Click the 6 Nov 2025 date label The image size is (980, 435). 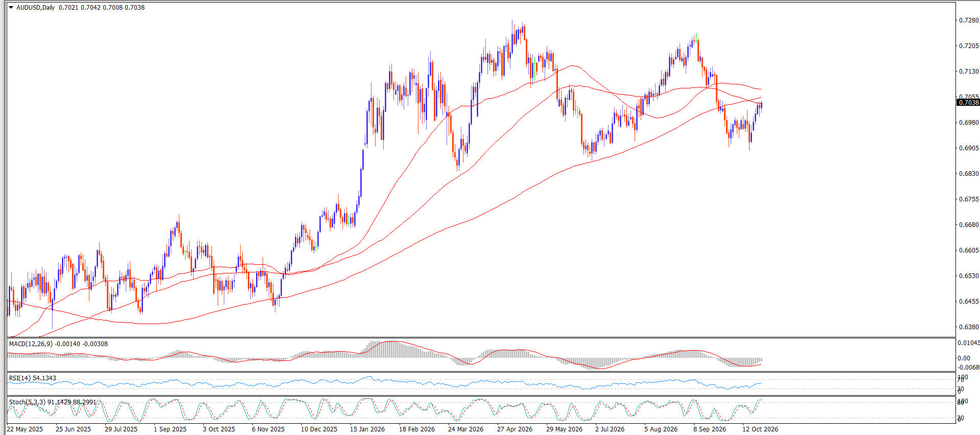pyautogui.click(x=268, y=429)
